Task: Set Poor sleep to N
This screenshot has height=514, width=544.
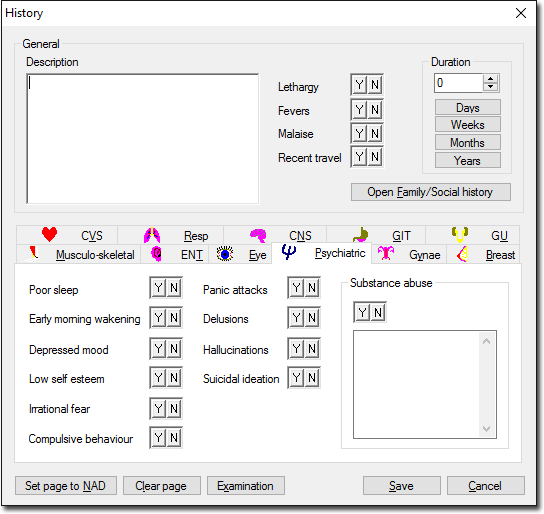Action: [x=174, y=288]
